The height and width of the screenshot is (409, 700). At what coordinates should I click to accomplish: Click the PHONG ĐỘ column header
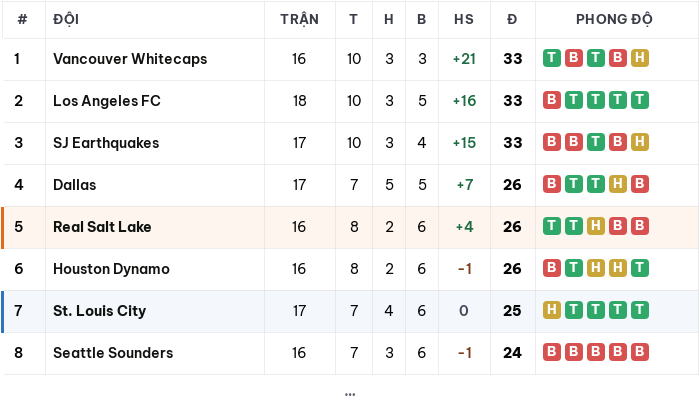point(614,20)
